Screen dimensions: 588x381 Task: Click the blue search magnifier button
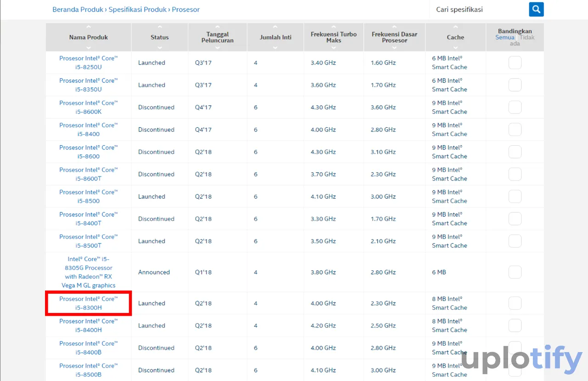coord(536,9)
